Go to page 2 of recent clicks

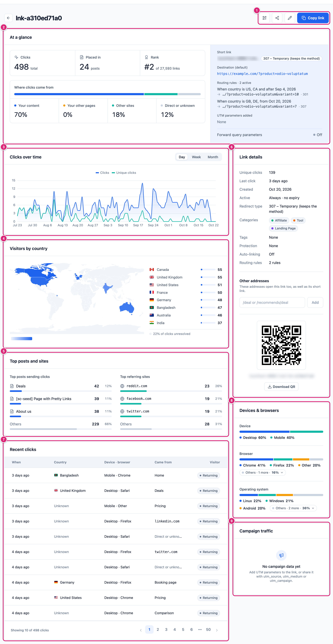click(x=158, y=630)
